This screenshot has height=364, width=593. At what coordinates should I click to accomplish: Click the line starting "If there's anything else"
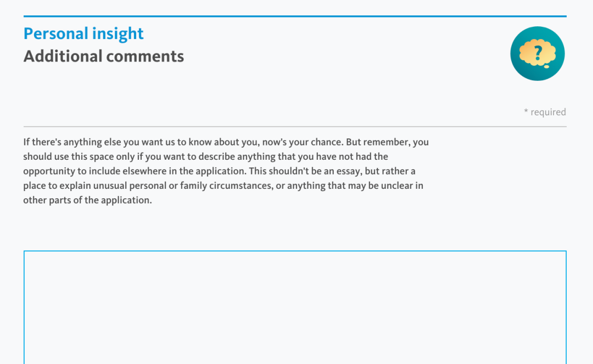tap(226, 142)
